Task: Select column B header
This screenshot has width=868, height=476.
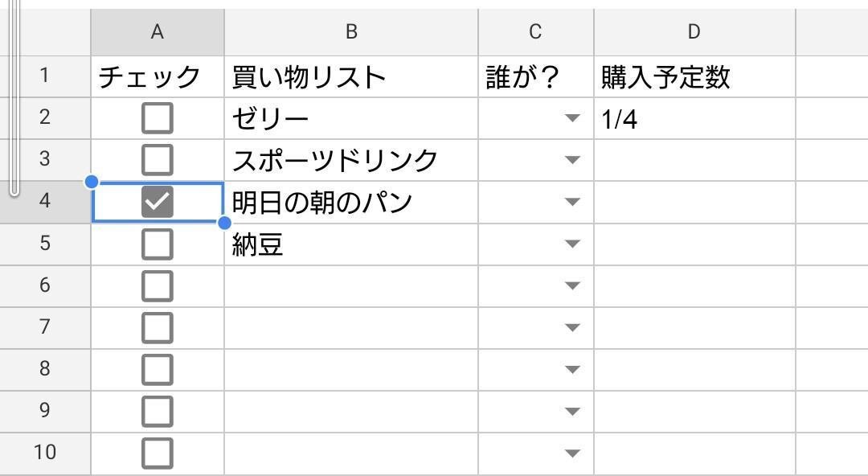Action: tap(351, 32)
